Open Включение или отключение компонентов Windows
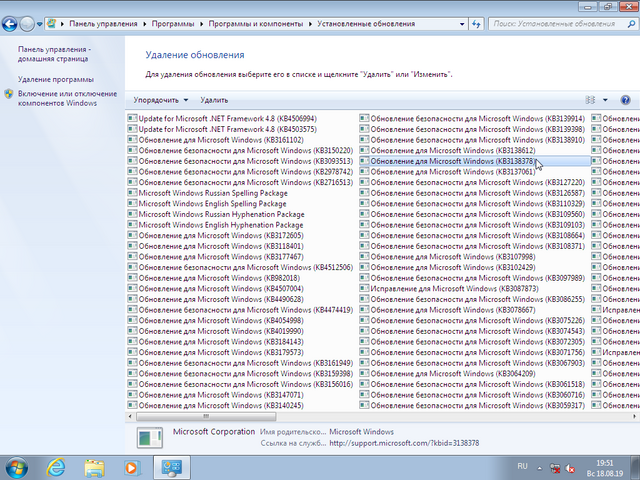This screenshot has width=640, height=480. (x=67, y=98)
